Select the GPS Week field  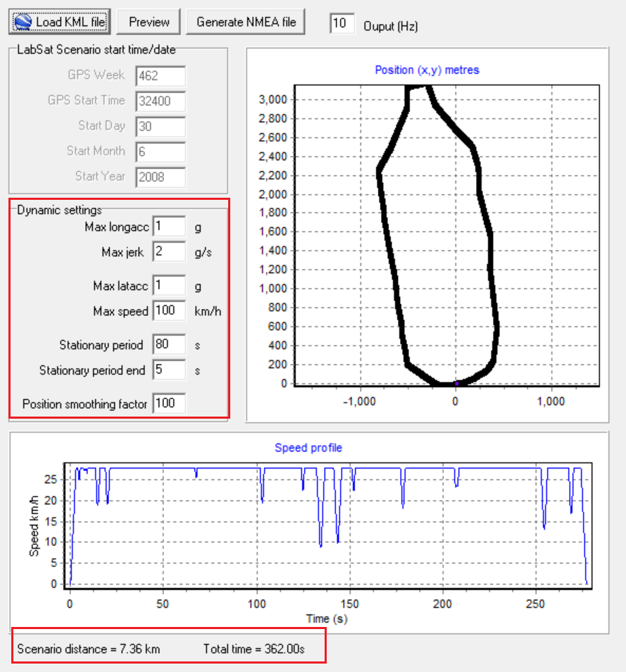161,76
